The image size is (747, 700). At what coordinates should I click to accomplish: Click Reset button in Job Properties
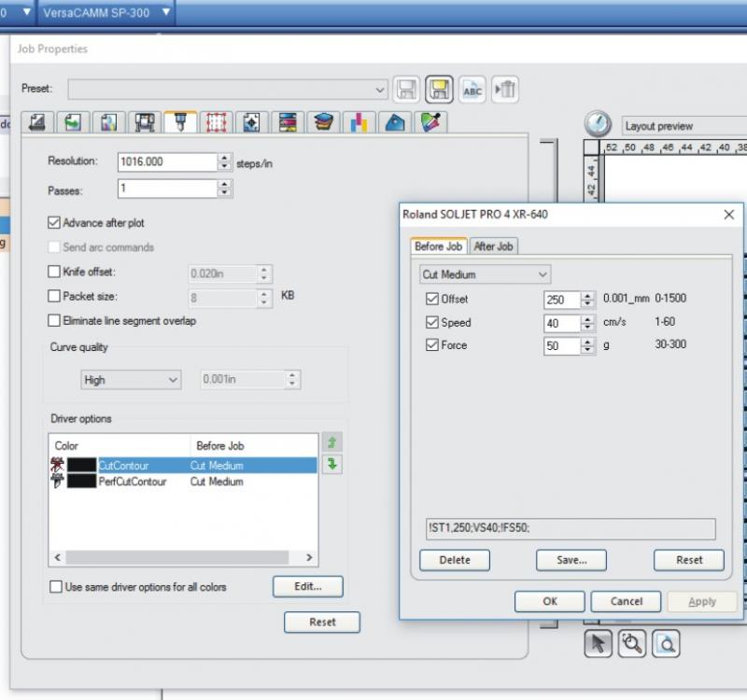pyautogui.click(x=322, y=622)
